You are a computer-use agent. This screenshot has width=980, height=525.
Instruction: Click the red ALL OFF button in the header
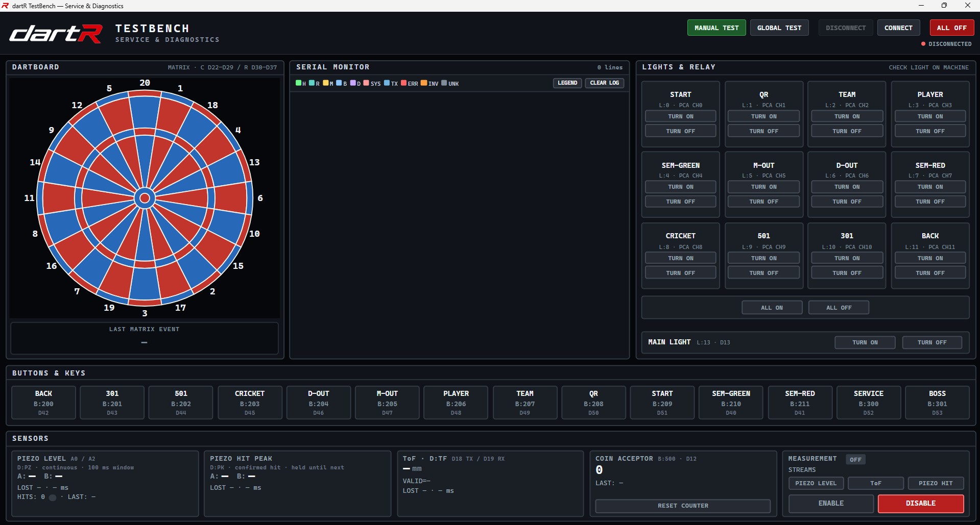coord(951,28)
